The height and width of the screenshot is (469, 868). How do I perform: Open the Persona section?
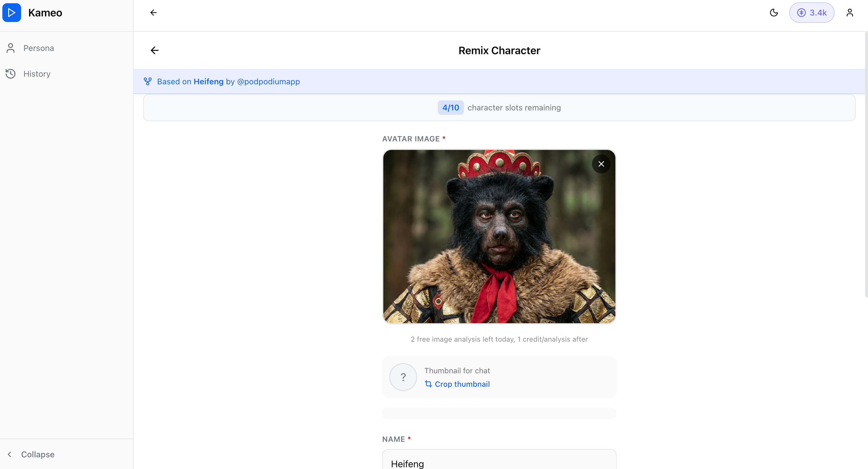pos(38,48)
